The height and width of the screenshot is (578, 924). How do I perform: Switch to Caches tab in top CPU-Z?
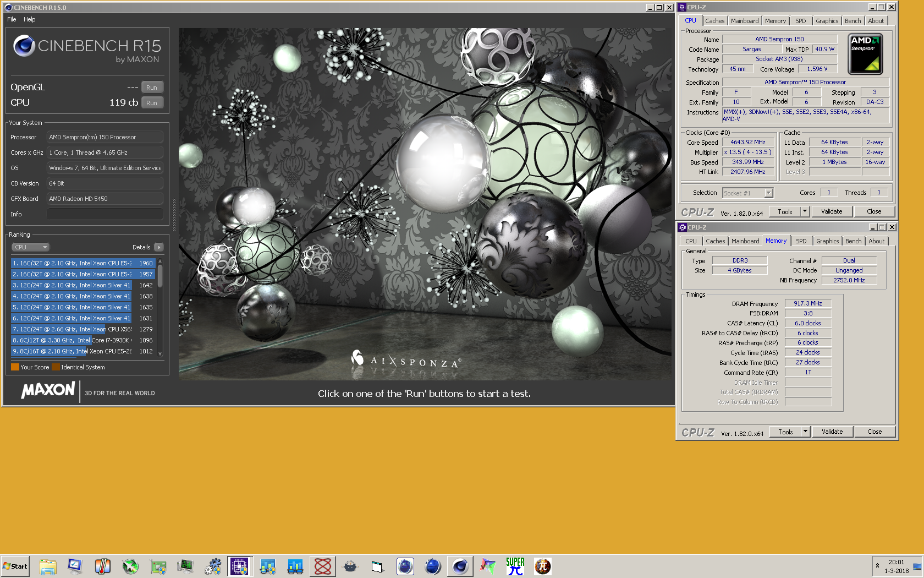pyautogui.click(x=715, y=21)
